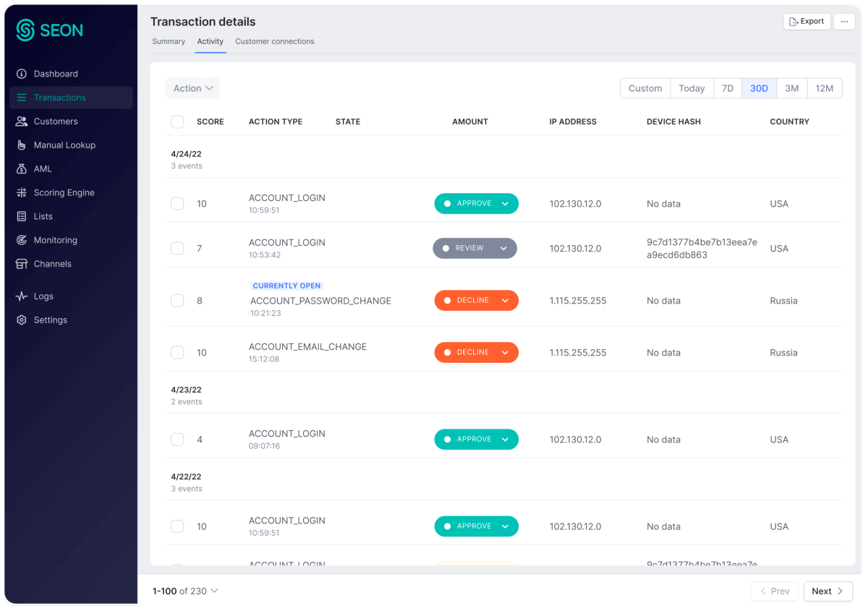This screenshot has width=868, height=608.
Task: Click the Settings gear icon
Action: [22, 320]
